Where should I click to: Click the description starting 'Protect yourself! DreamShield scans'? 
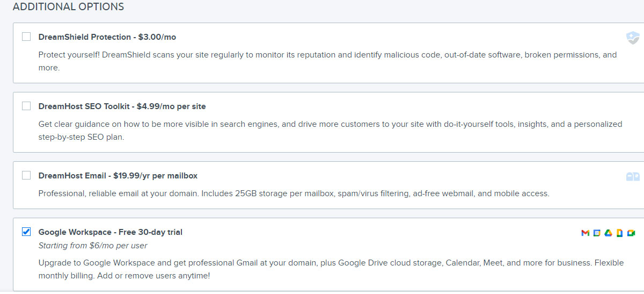click(328, 61)
